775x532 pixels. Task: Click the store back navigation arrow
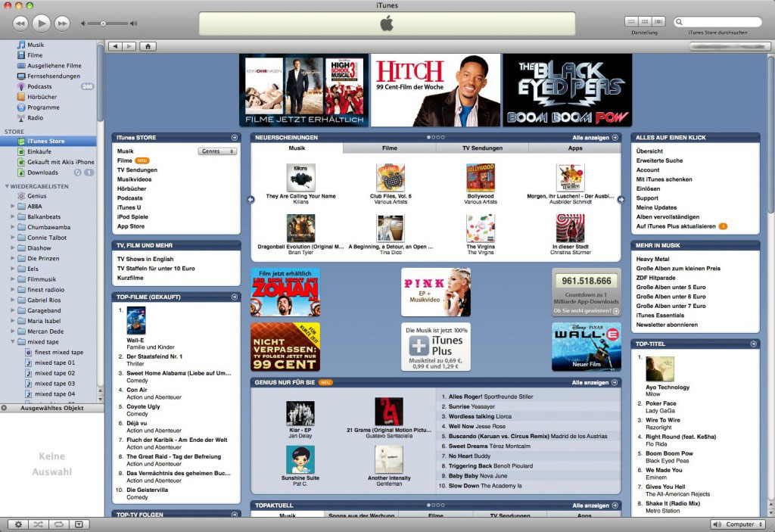click(x=115, y=46)
